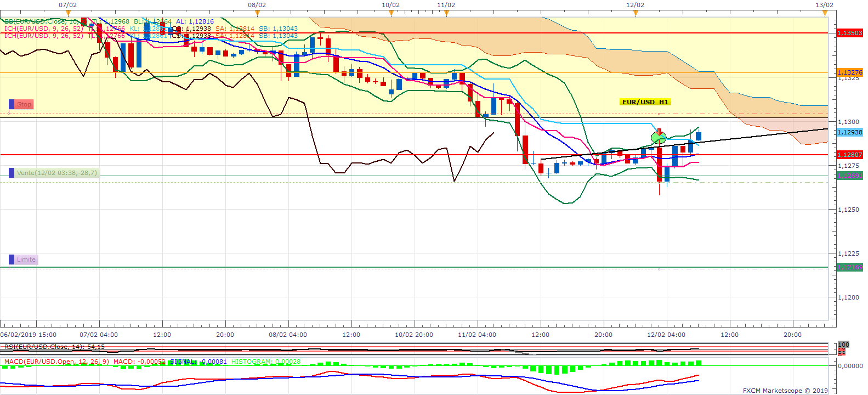
Task: Click the 1,1275 price axis label
Action: click(x=848, y=166)
